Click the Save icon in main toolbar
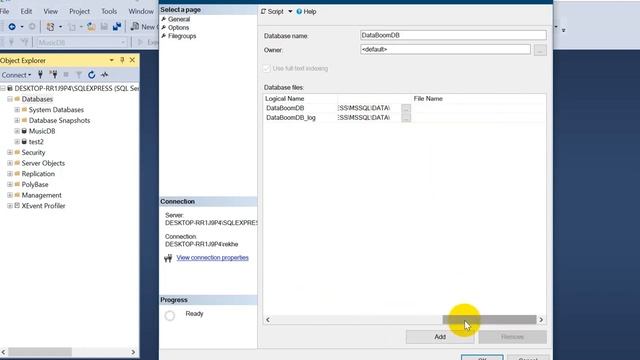The width and height of the screenshot is (640, 360). tap(104, 27)
